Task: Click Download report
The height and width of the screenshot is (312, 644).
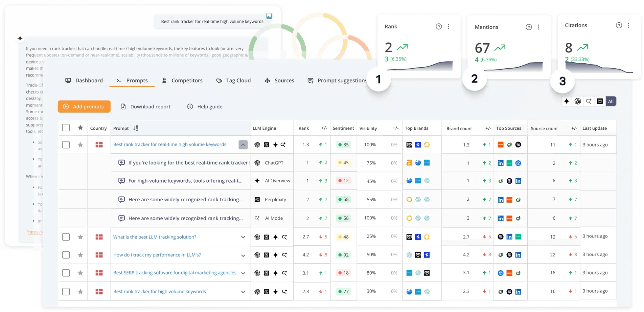Action: [146, 106]
